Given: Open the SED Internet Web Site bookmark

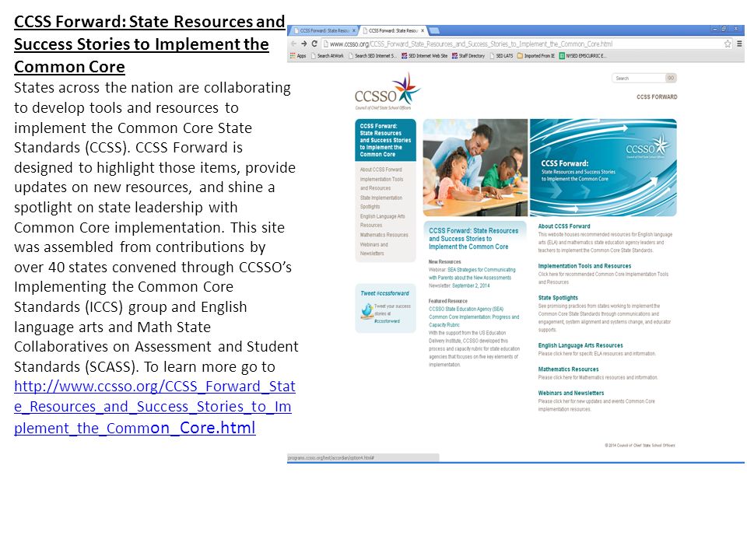Looking at the screenshot, I should pyautogui.click(x=425, y=56).
